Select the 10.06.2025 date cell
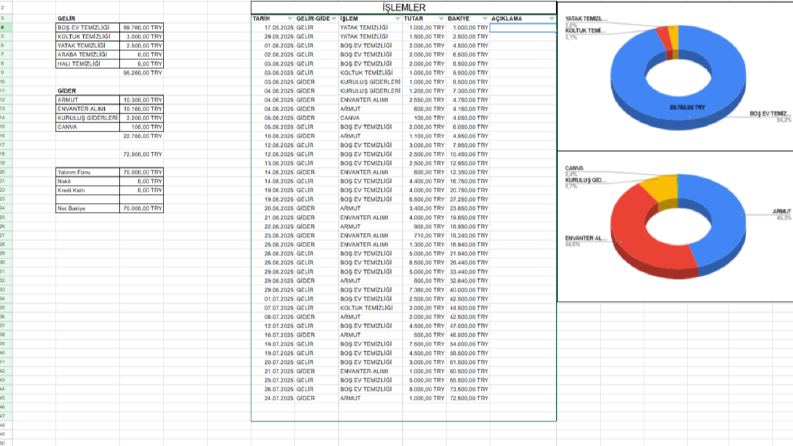 273,136
